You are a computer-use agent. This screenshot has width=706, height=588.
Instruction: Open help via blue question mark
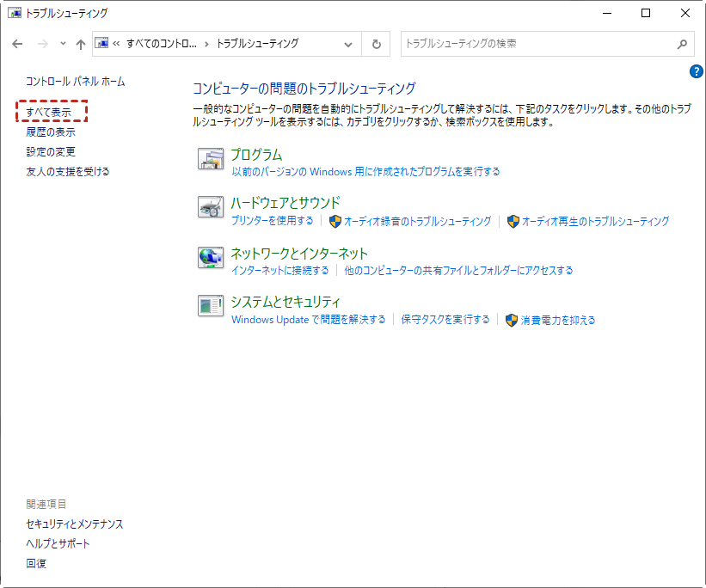[x=696, y=71]
